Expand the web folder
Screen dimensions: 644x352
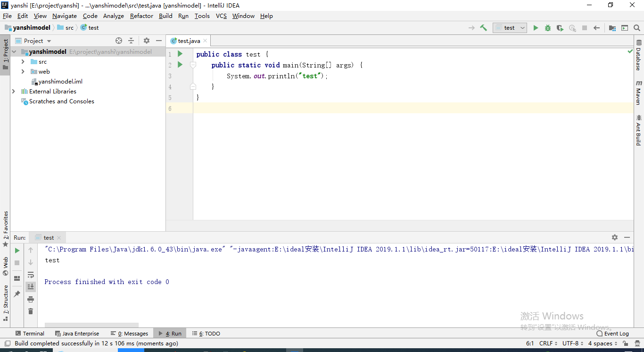pyautogui.click(x=23, y=72)
